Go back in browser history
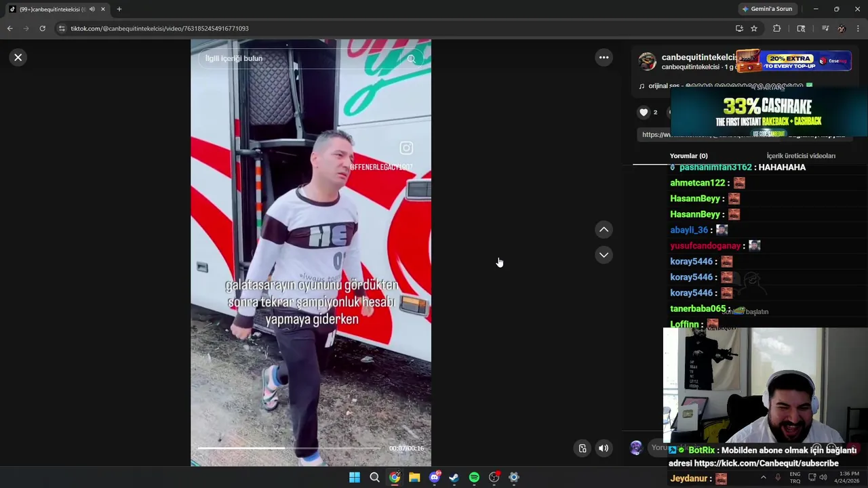 9,28
